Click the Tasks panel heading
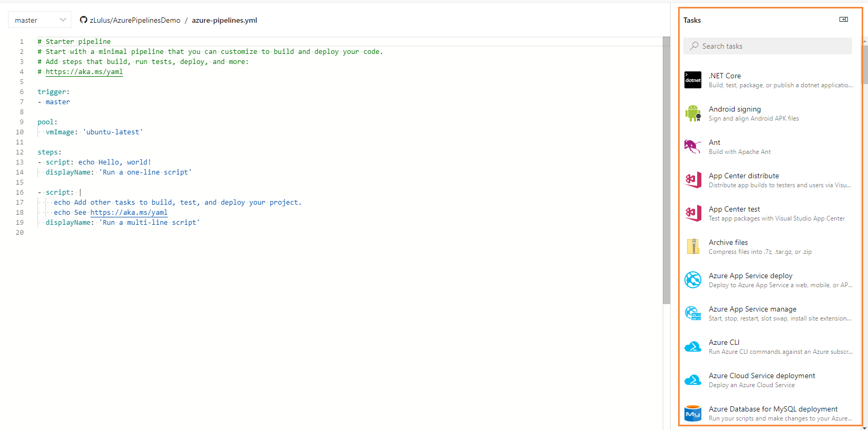 pos(692,20)
